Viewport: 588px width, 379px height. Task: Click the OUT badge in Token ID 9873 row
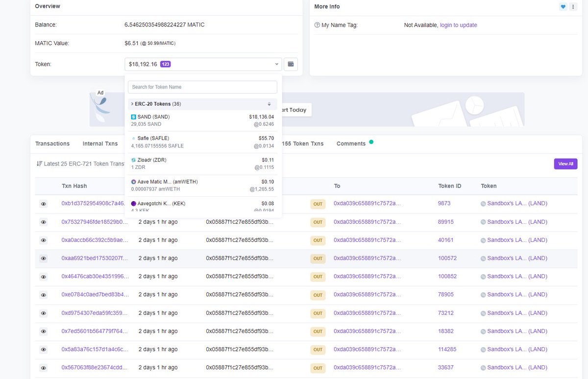coord(318,204)
